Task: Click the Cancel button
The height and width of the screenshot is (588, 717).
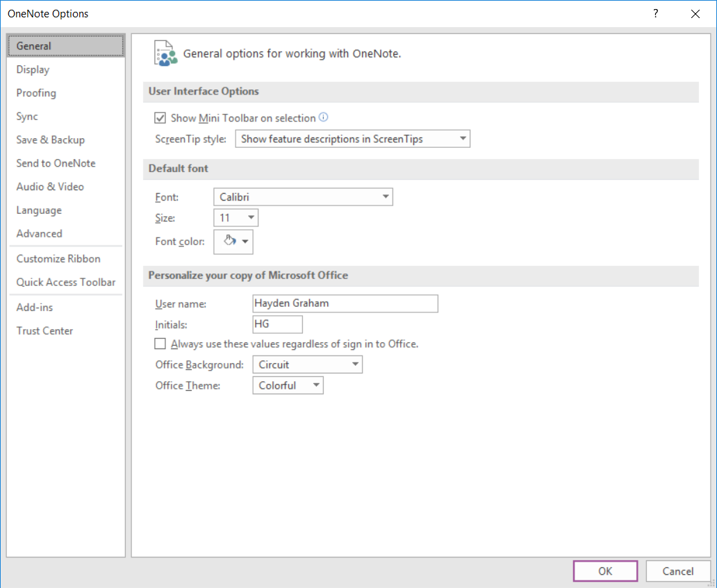Action: point(677,571)
